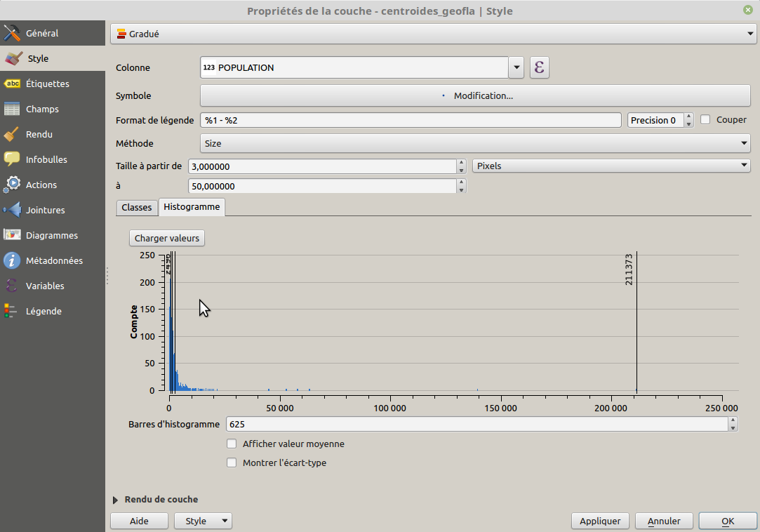
Task: Open the Infobulles speech bubble icon
Action: [x=12, y=159]
